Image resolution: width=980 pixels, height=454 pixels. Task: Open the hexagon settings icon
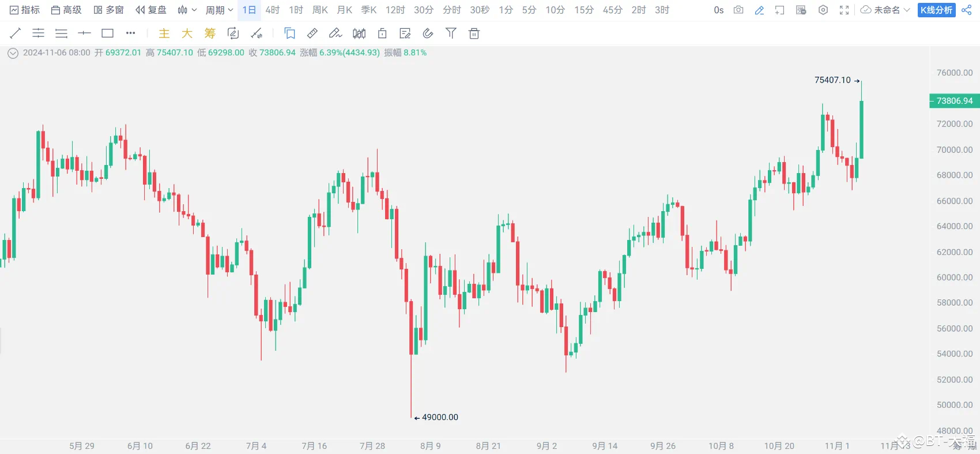coord(823,10)
